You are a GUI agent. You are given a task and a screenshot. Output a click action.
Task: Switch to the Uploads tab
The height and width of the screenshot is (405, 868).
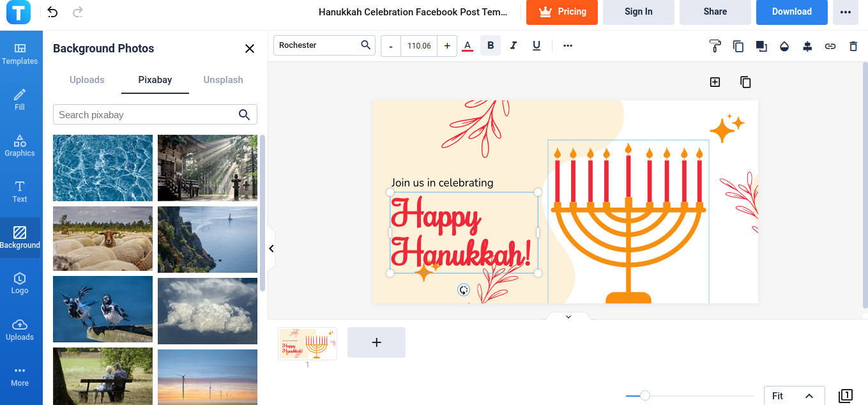click(x=87, y=79)
